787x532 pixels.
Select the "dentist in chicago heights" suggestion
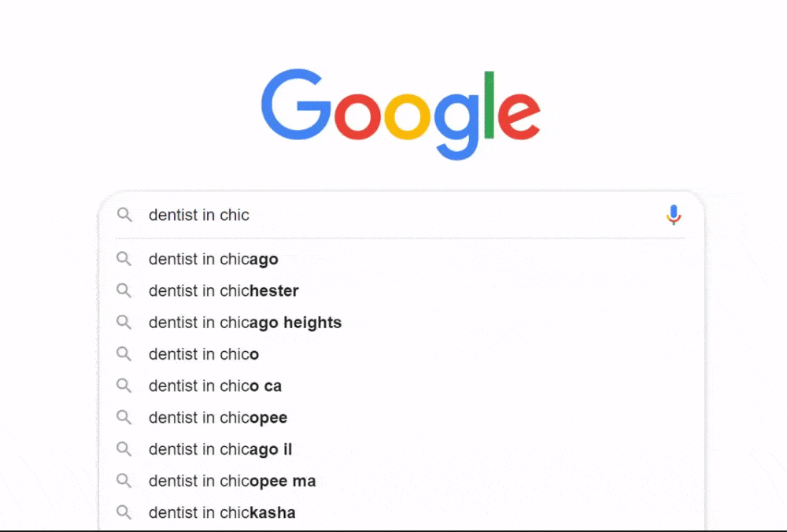(x=245, y=323)
